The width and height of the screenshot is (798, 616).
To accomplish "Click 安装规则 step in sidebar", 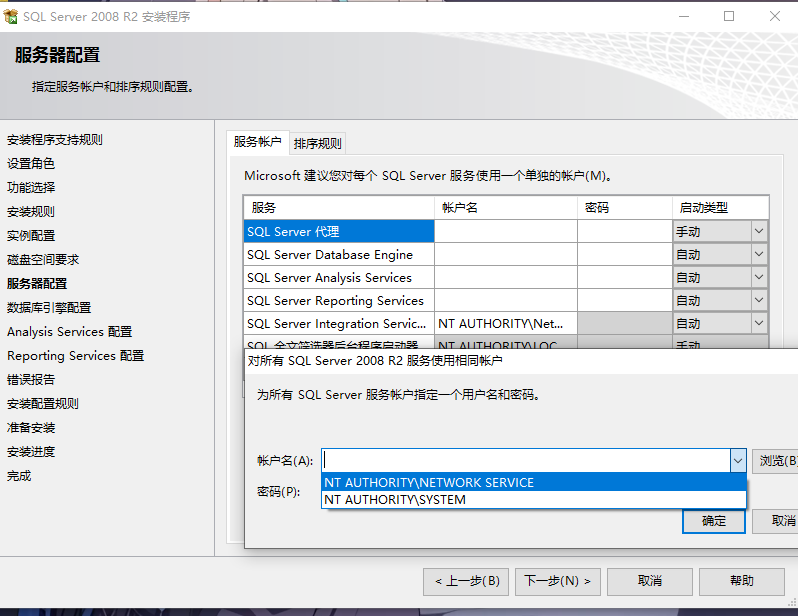I will [31, 211].
